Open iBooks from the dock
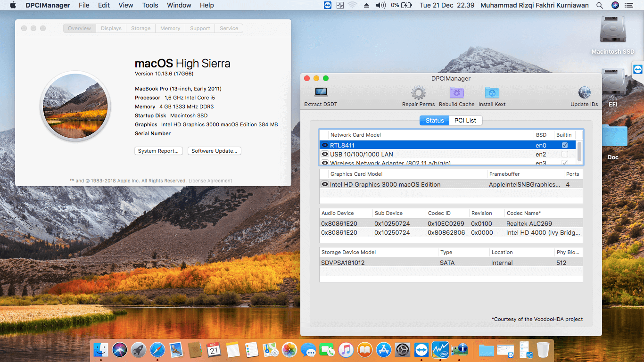This screenshot has height=362, width=644. 365,350
